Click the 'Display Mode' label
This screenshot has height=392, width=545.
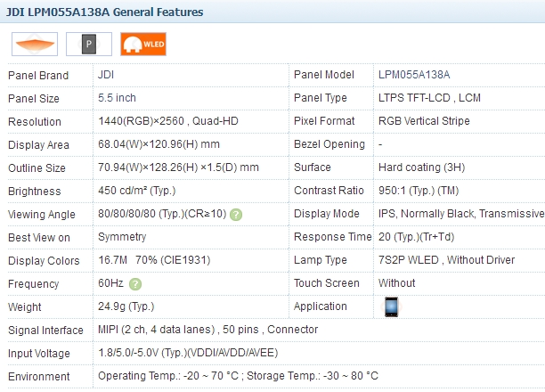click(x=327, y=214)
